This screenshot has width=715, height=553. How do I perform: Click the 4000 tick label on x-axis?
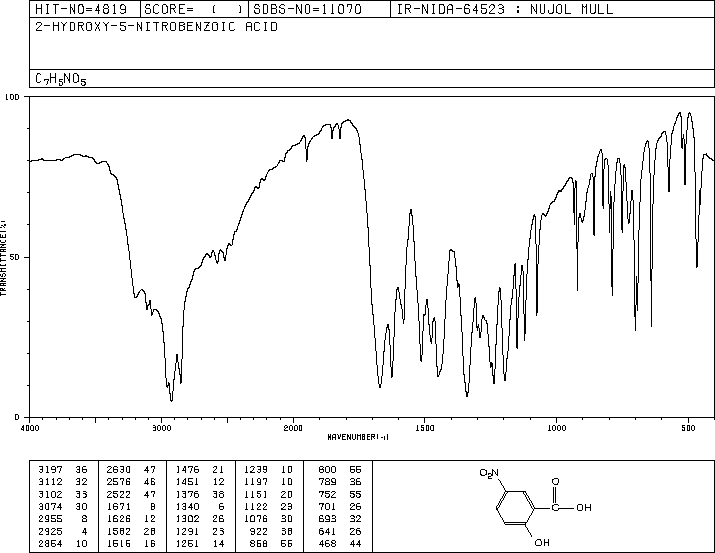point(30,428)
